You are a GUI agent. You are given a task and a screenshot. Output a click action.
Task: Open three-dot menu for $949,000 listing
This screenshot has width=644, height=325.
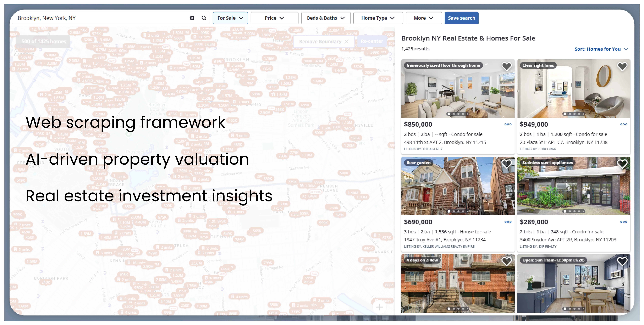coord(624,124)
